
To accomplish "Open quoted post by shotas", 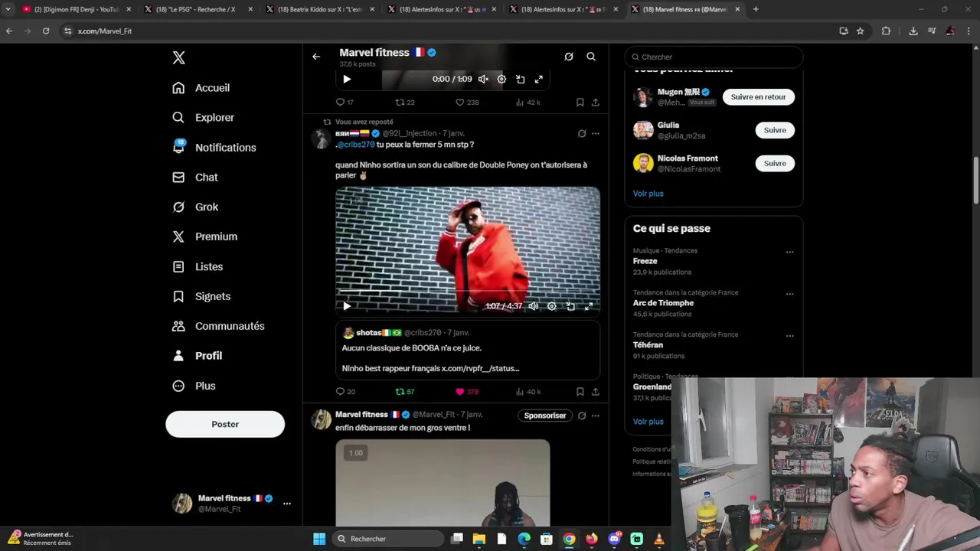I will (x=468, y=350).
